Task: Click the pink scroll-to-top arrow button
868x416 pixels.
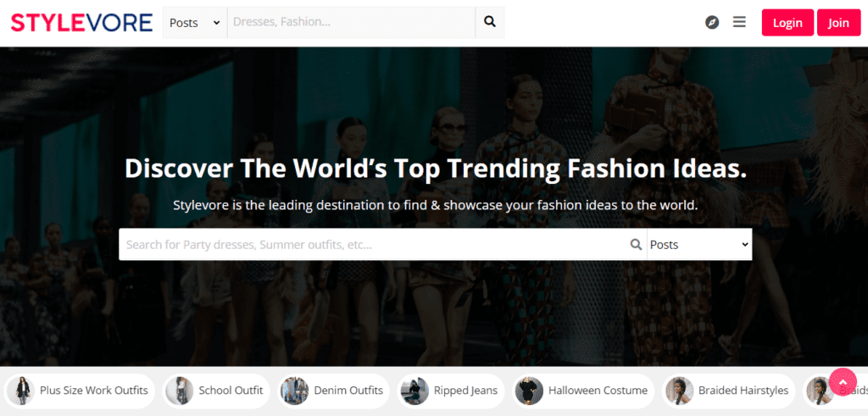Action: coord(843,382)
